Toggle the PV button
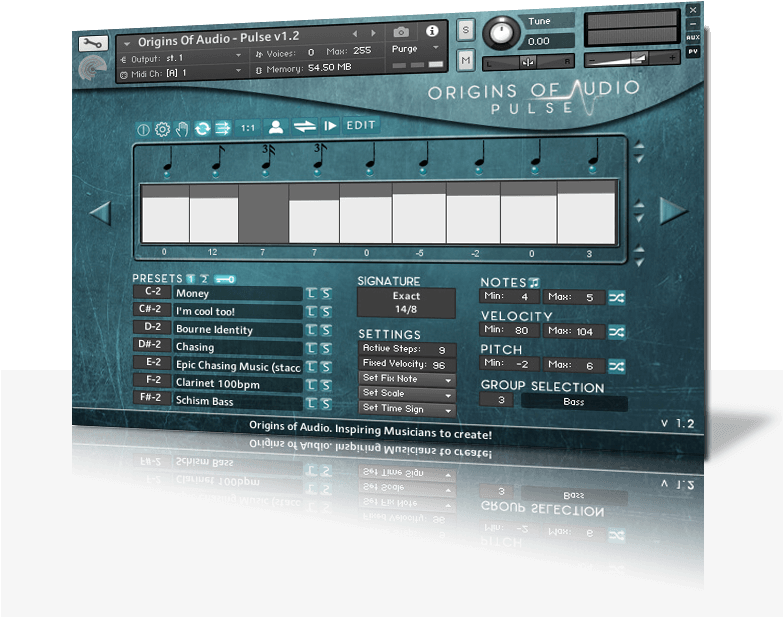This screenshot has height=617, width=783. pyautogui.click(x=693, y=51)
